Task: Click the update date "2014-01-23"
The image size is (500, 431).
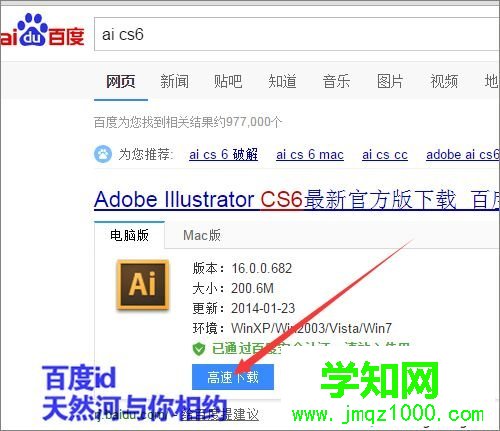Action: (263, 308)
